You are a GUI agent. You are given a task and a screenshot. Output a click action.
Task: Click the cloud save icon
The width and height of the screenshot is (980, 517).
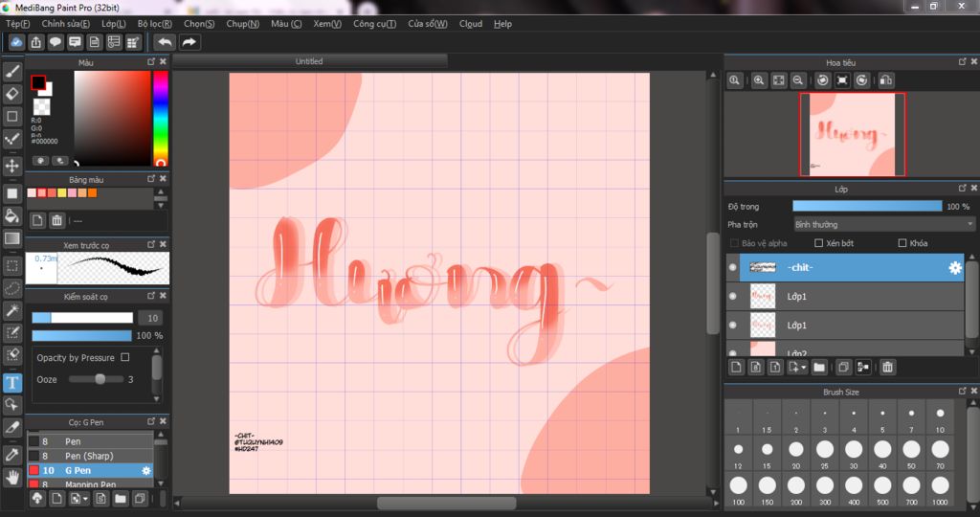click(x=16, y=42)
